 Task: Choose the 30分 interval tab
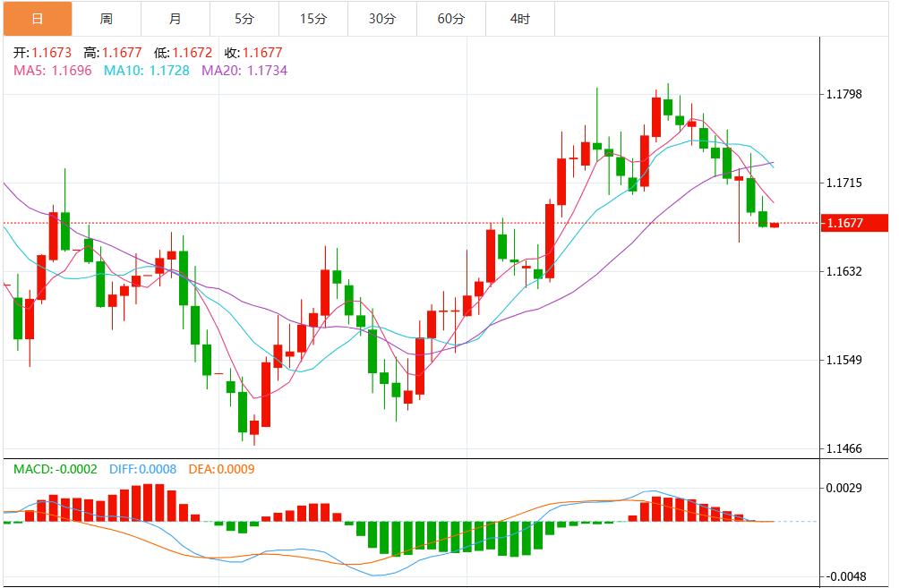(381, 19)
